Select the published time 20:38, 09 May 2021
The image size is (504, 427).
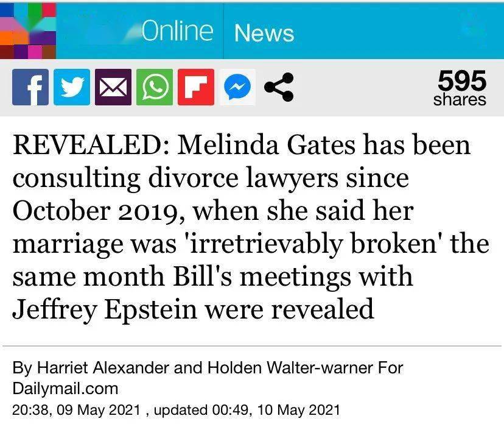[x=76, y=410]
